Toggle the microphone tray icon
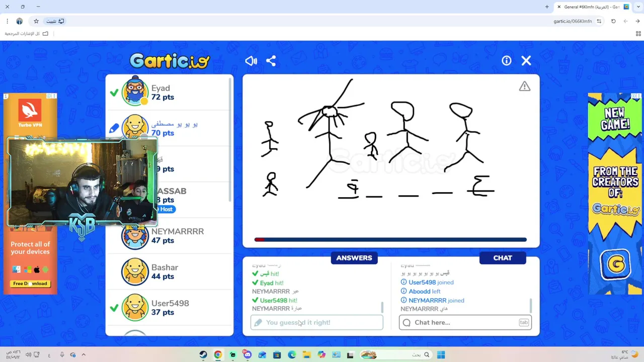 pyautogui.click(x=62, y=354)
